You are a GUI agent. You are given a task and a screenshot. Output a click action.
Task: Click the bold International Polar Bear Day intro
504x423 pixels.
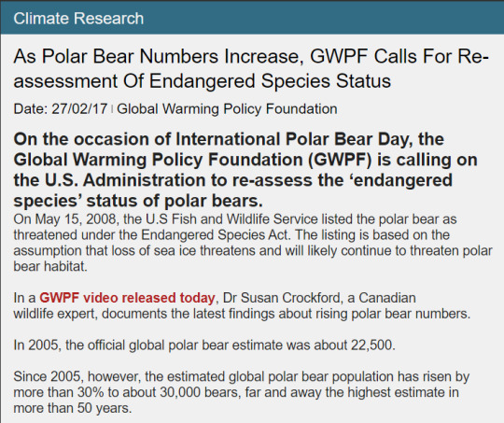pyautogui.click(x=245, y=170)
